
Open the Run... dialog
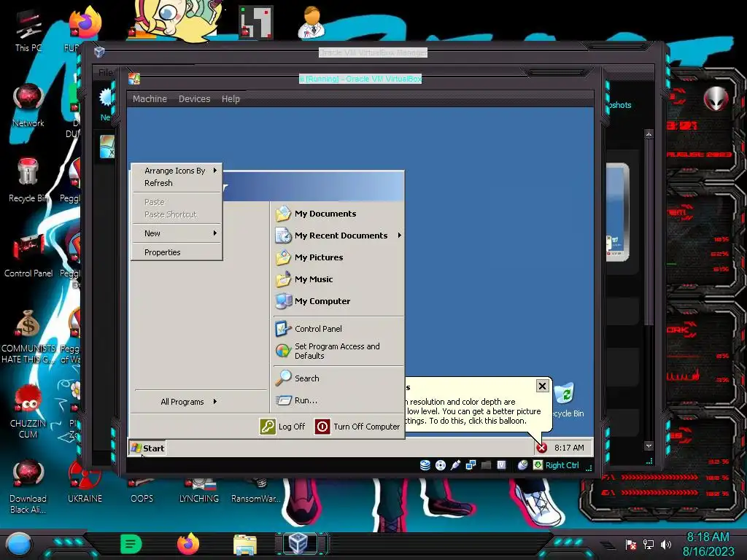click(x=296, y=400)
